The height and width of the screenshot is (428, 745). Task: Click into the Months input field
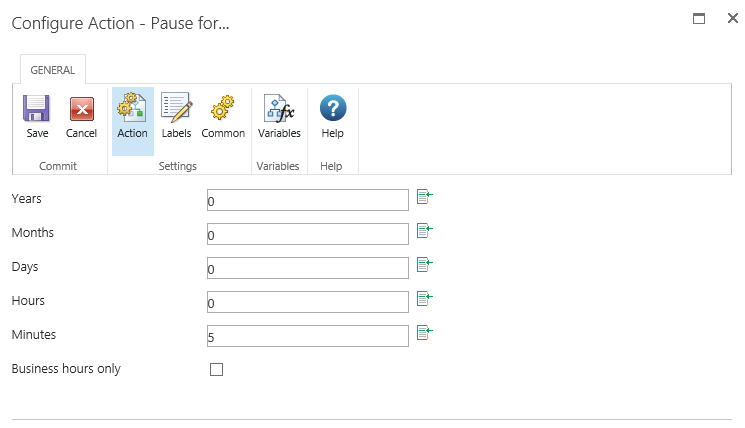308,235
